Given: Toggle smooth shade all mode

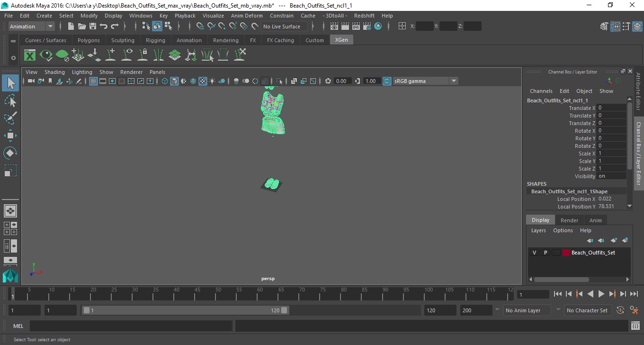Looking at the screenshot, I should (x=174, y=81).
